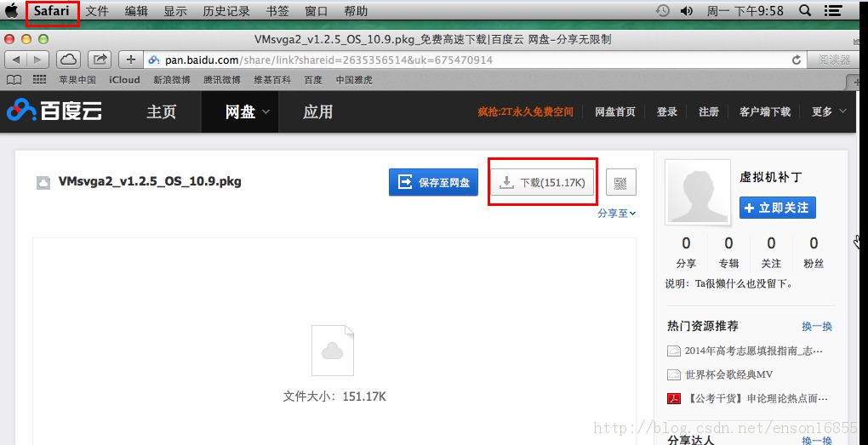
Task: Click the iCloud tabs cloud button
Action: [x=69, y=60]
